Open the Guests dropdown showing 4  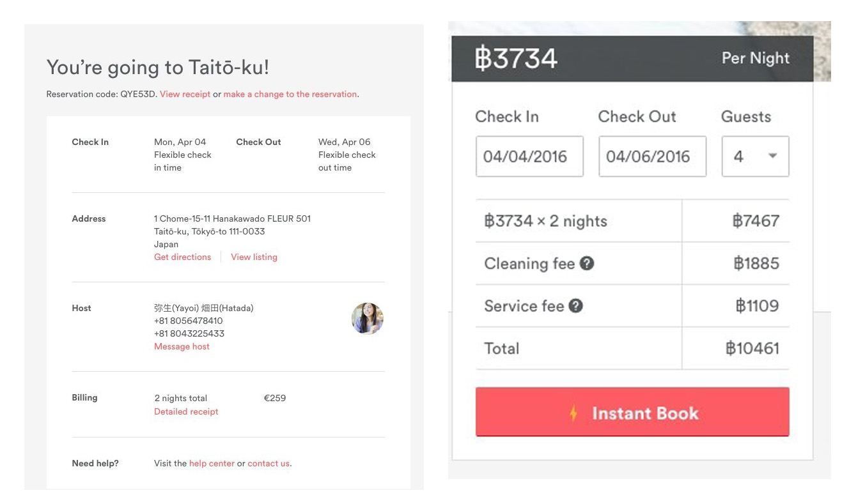(755, 157)
